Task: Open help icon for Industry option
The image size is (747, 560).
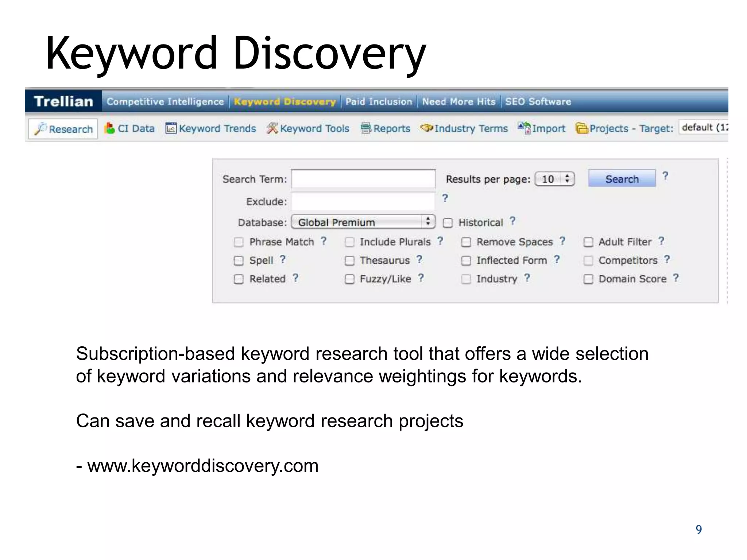Action: (x=527, y=278)
